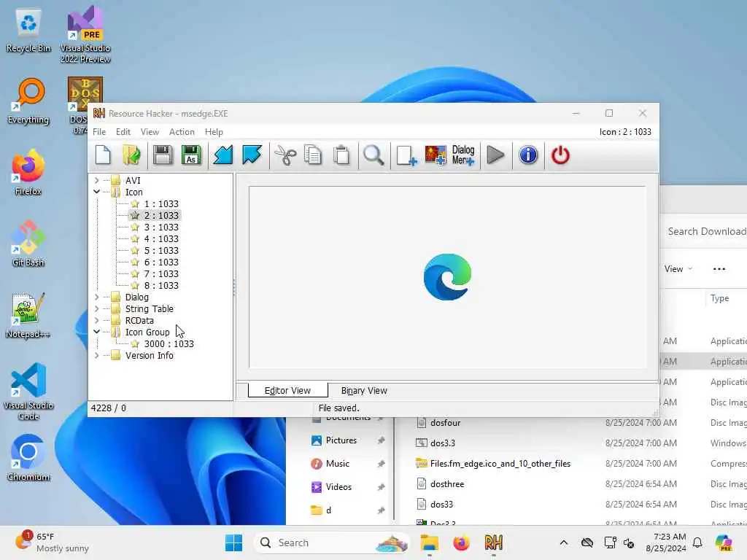This screenshot has height=560, width=747.
Task: Click the Copy toolbar icon
Action: [x=313, y=155]
